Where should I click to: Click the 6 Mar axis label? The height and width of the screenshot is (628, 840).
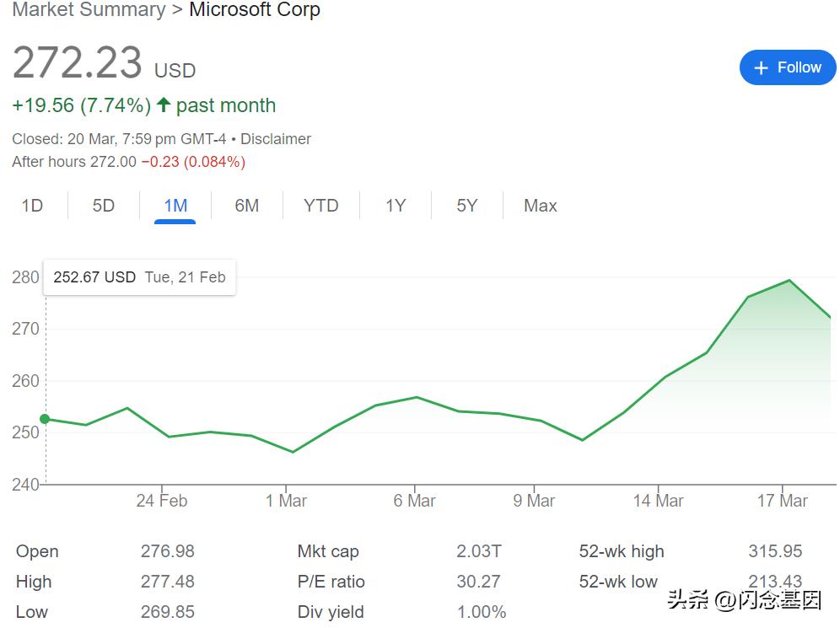tap(414, 501)
